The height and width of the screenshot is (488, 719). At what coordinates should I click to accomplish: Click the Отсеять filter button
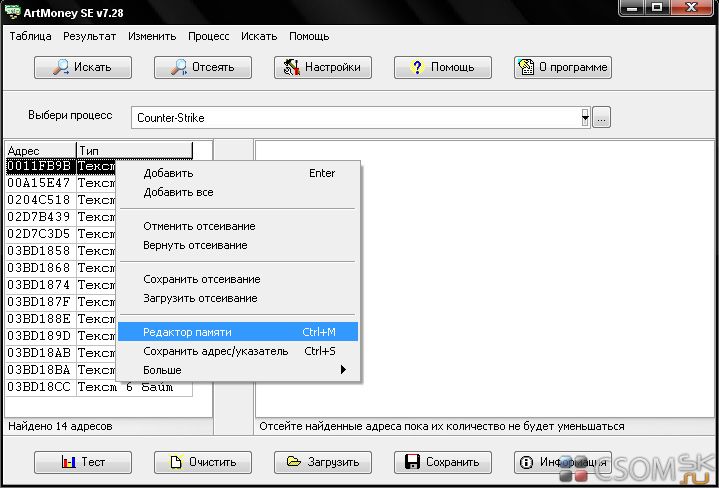(203, 67)
